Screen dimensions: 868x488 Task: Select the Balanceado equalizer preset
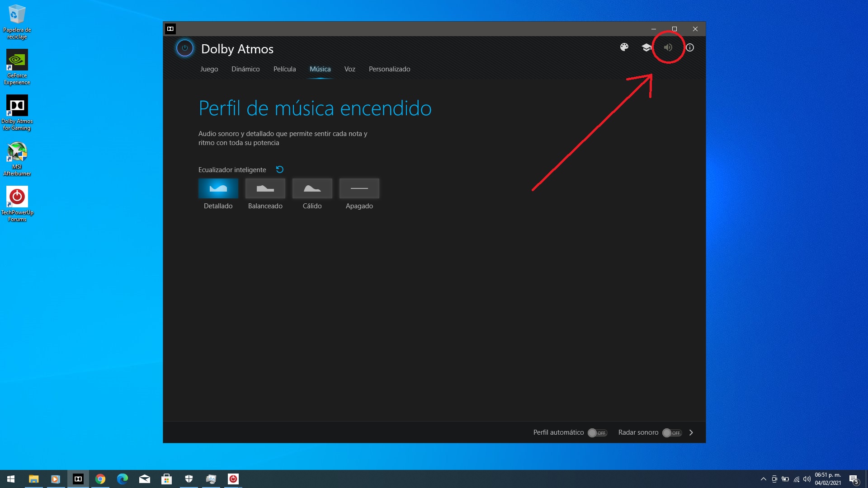tap(265, 188)
